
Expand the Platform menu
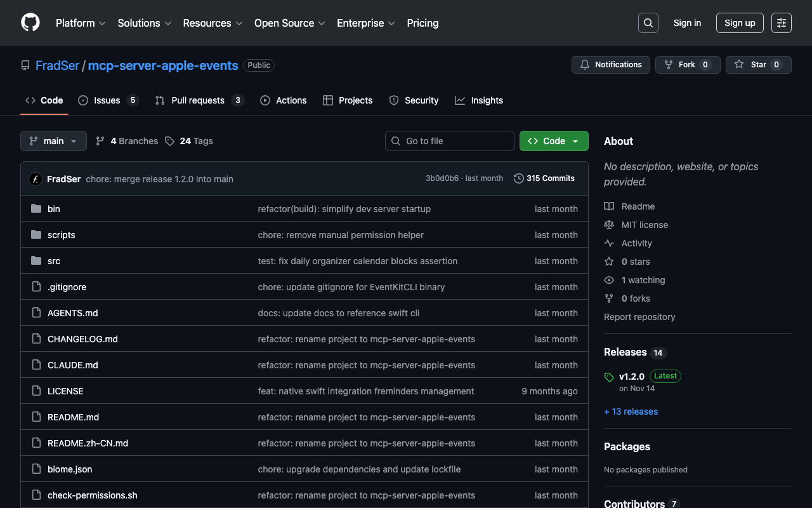[80, 23]
